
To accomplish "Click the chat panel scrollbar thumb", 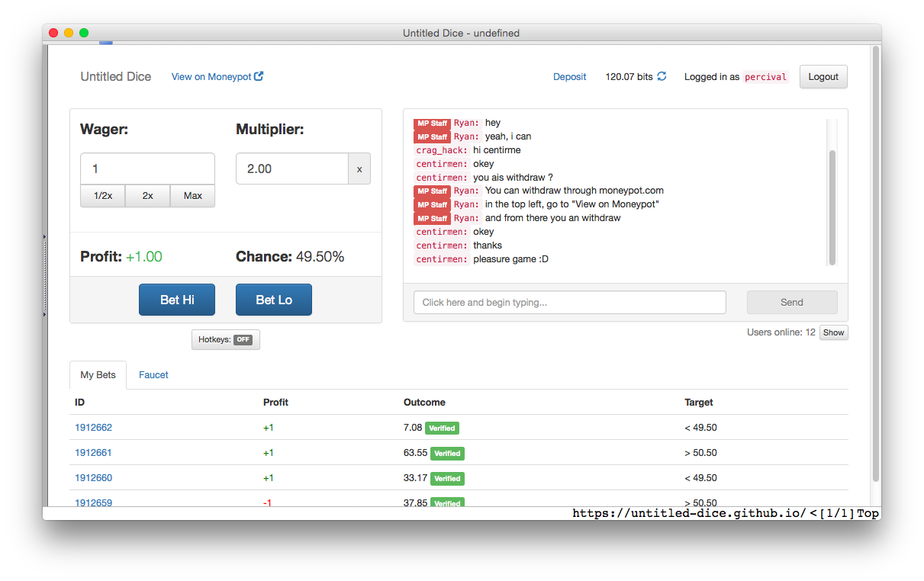I will (832, 207).
